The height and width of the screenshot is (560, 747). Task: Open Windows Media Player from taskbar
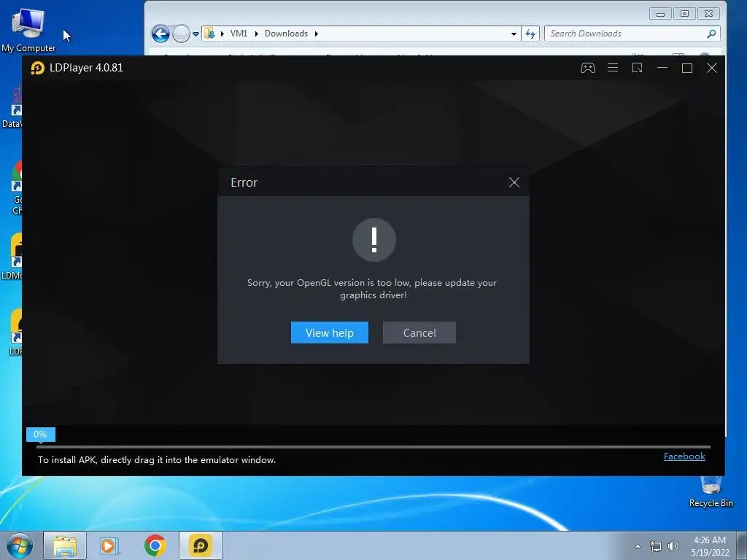(109, 545)
